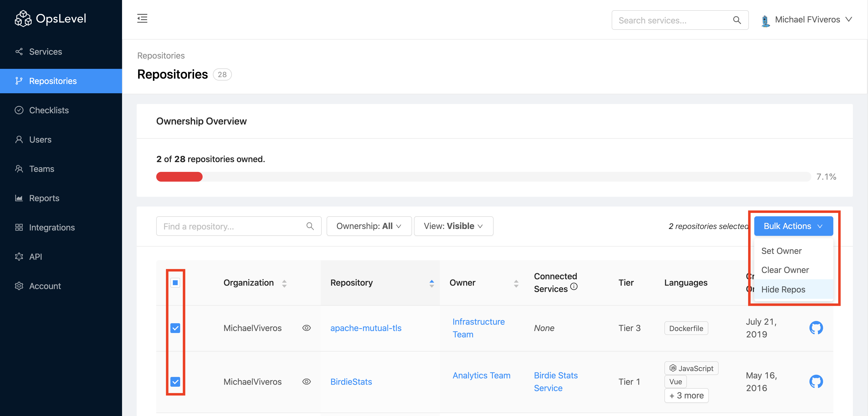Click the red ownership progress bar
The width and height of the screenshot is (868, 416).
179,177
